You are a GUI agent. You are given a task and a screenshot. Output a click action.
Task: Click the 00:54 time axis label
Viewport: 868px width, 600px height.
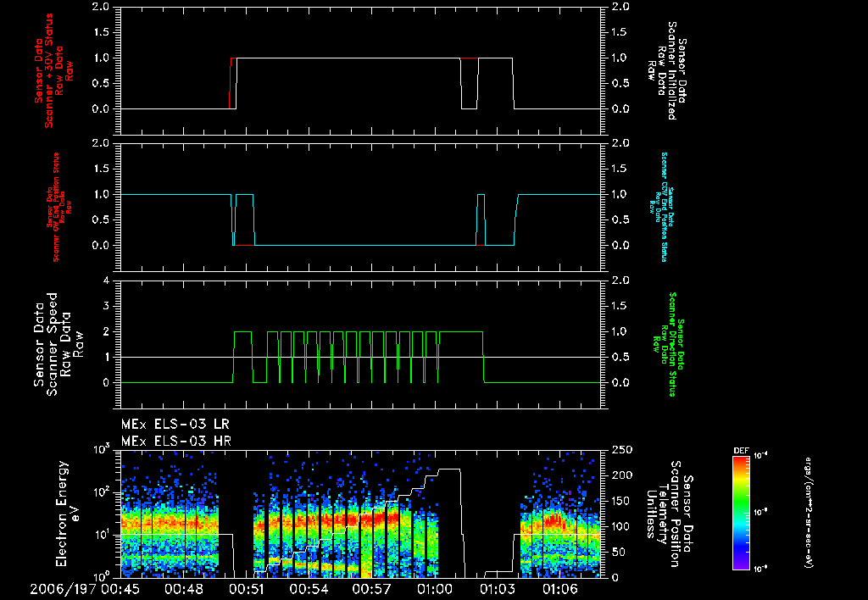coord(309,589)
